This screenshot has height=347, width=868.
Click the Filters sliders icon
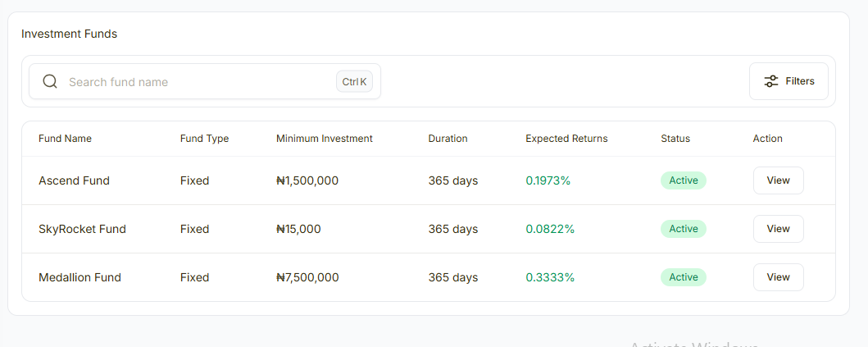[x=771, y=81]
